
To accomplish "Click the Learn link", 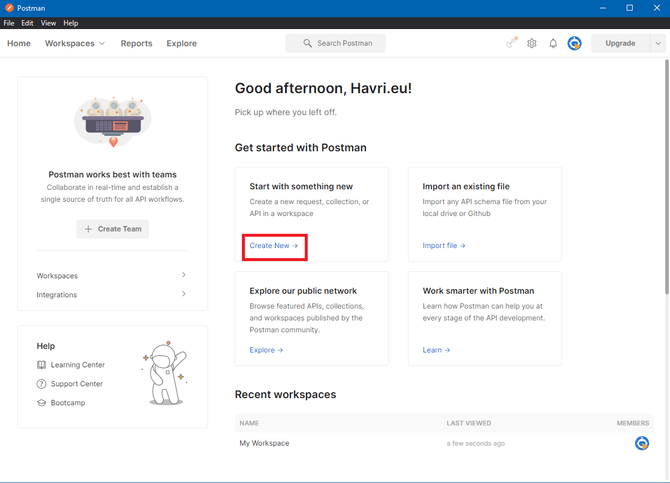I will (436, 350).
